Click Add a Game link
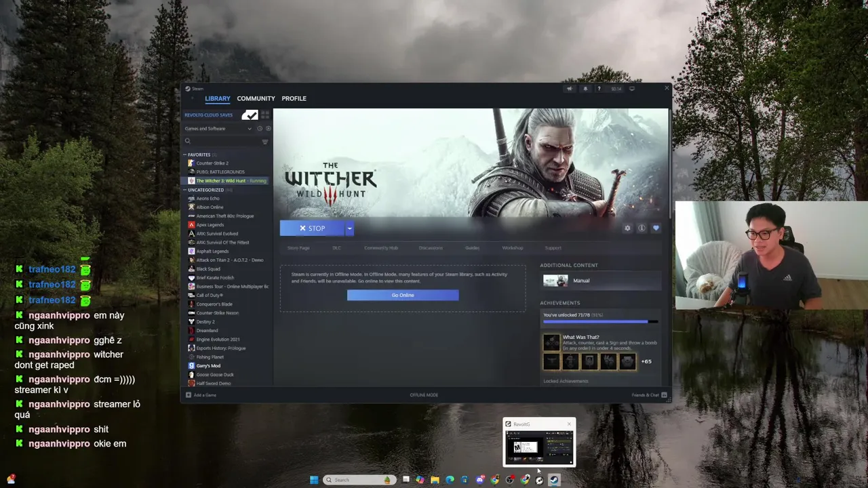Image resolution: width=868 pixels, height=488 pixels. coord(205,395)
